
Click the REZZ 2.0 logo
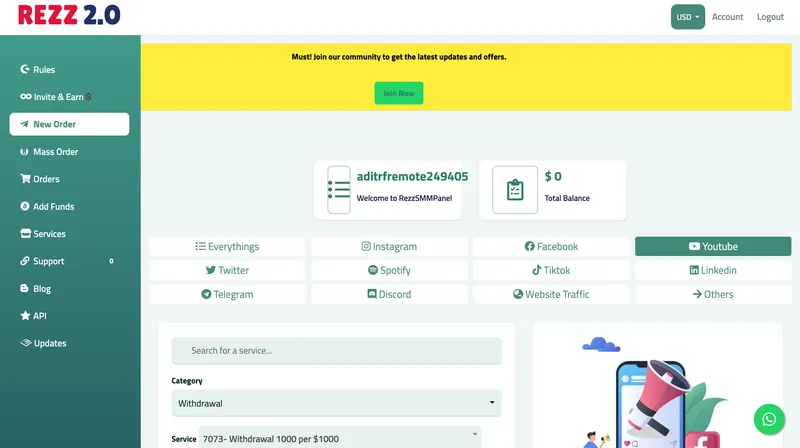click(x=69, y=16)
